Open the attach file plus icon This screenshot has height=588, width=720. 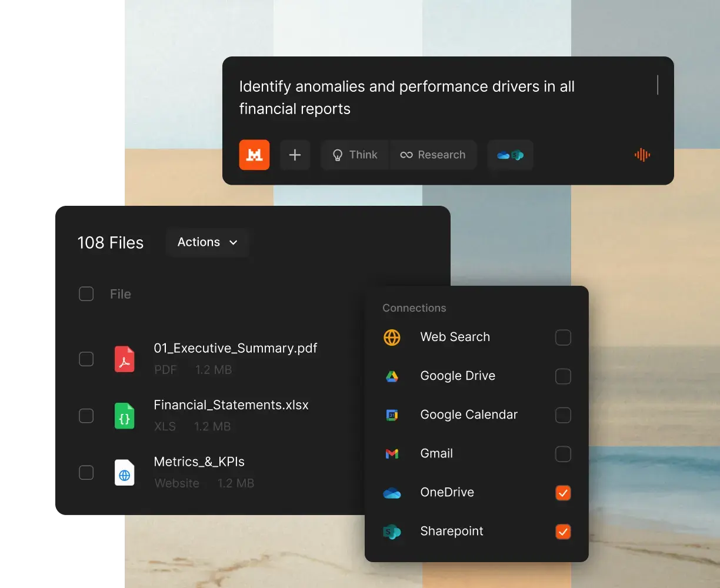point(295,155)
